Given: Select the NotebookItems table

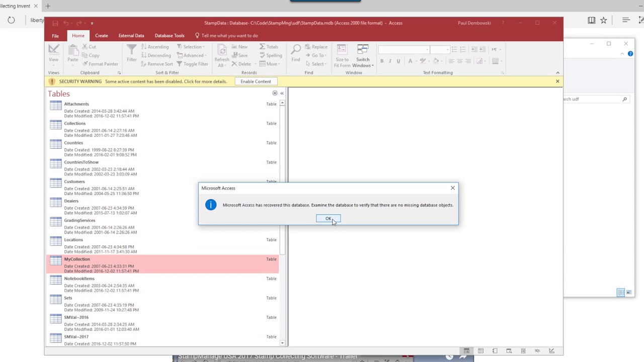Looking at the screenshot, I should coord(162,284).
